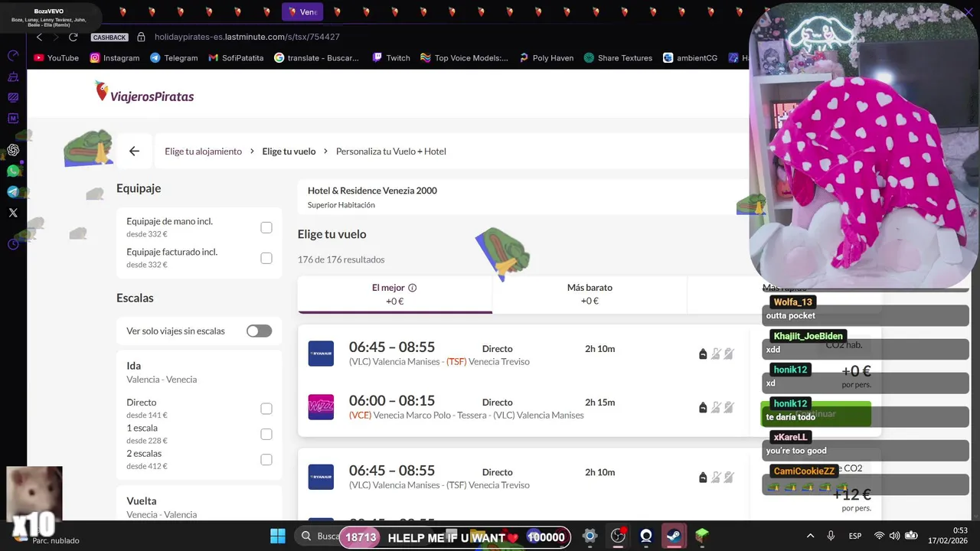Click baggage icon on 2h 15m Wizz flight
This screenshot has width=980, height=551.
703,407
